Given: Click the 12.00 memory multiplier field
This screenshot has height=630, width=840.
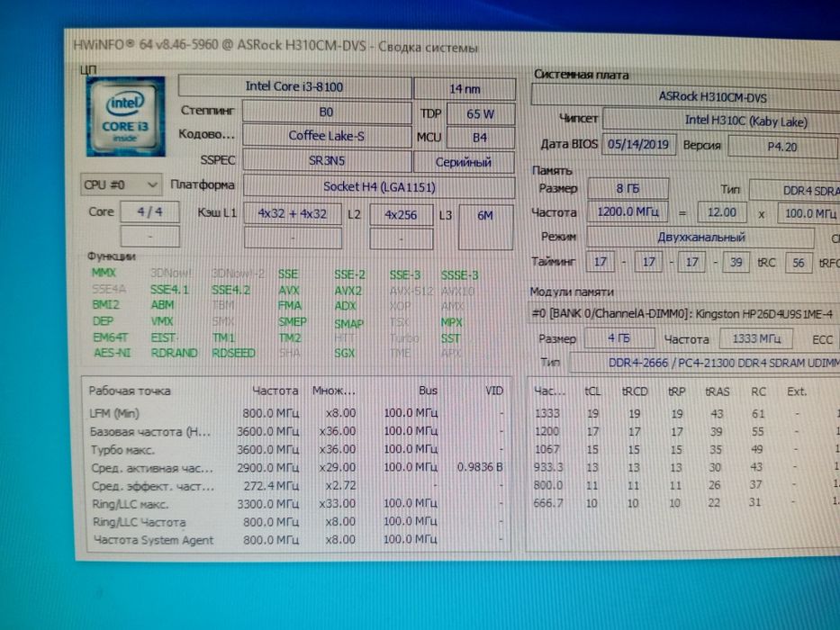Looking at the screenshot, I should tap(721, 212).
